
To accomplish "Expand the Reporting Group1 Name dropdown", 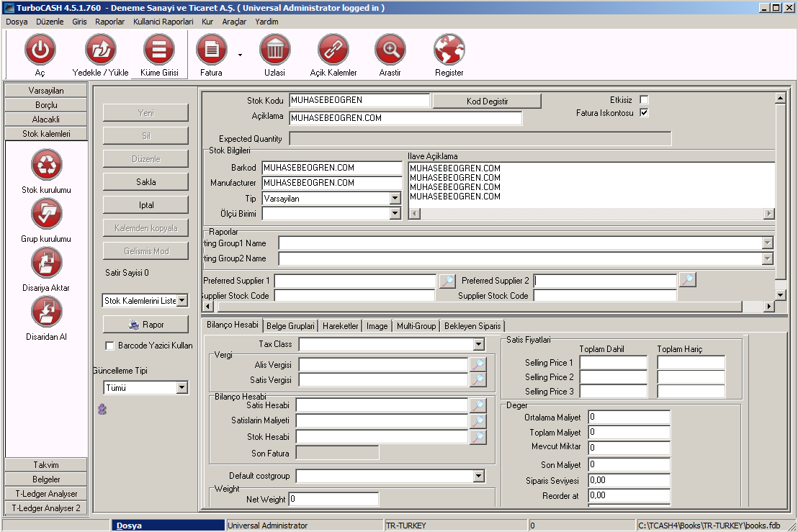I will click(x=768, y=243).
